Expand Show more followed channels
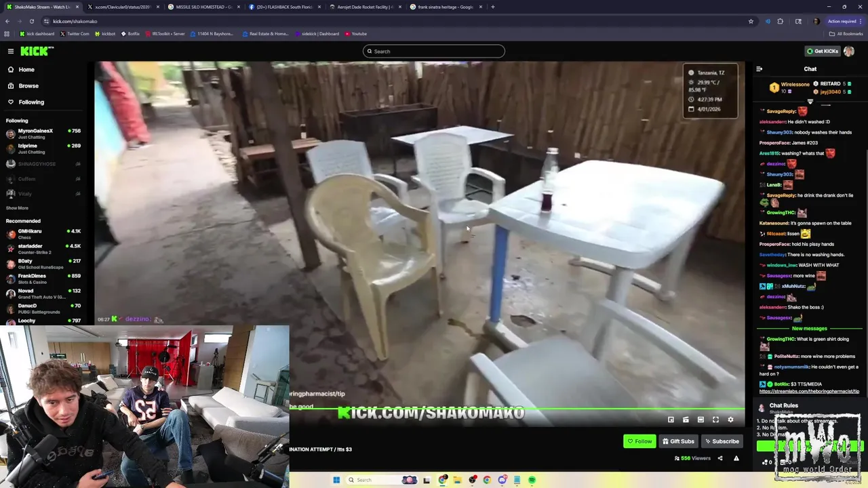Viewport: 868px width, 488px height. [x=17, y=208]
